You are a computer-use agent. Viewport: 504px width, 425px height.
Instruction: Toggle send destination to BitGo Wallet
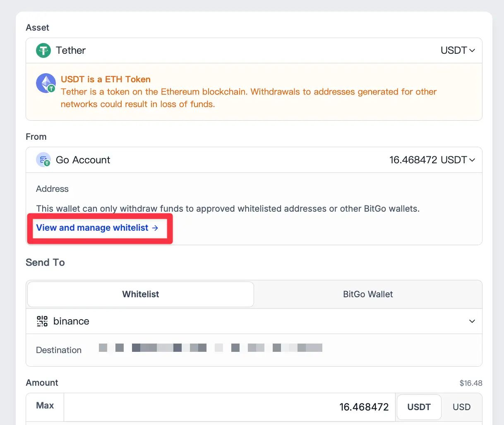pos(367,294)
